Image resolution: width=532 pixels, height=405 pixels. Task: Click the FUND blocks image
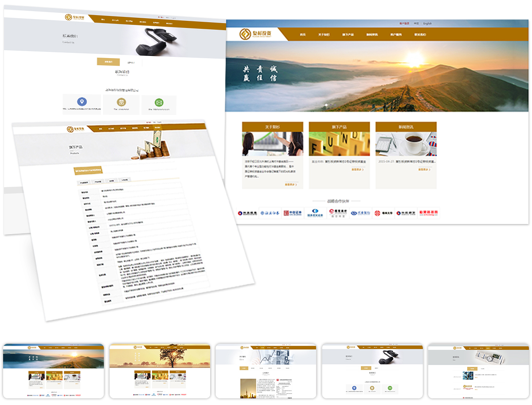pyautogui.click(x=339, y=144)
